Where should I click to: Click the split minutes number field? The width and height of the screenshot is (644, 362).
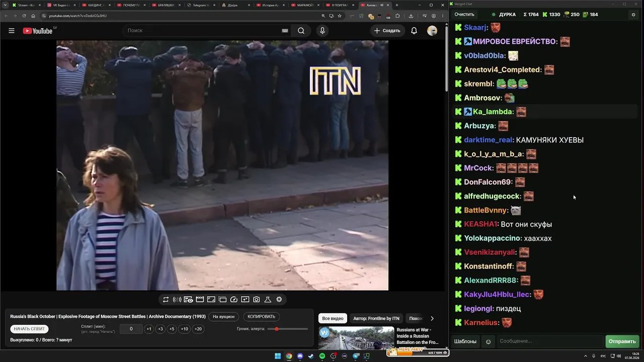(x=131, y=329)
